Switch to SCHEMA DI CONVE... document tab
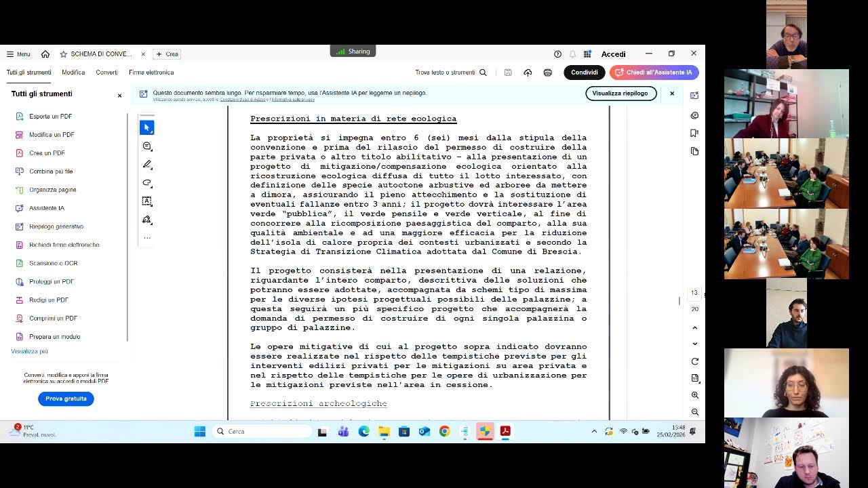Viewport: 868px width, 488px height. tap(102, 54)
